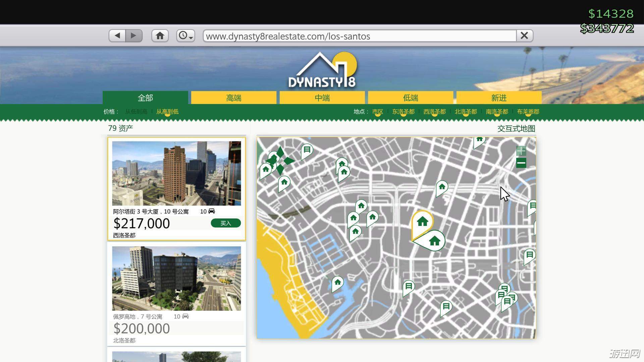Click garage marker at map top-left
This screenshot has height=362, width=644.
(x=307, y=151)
